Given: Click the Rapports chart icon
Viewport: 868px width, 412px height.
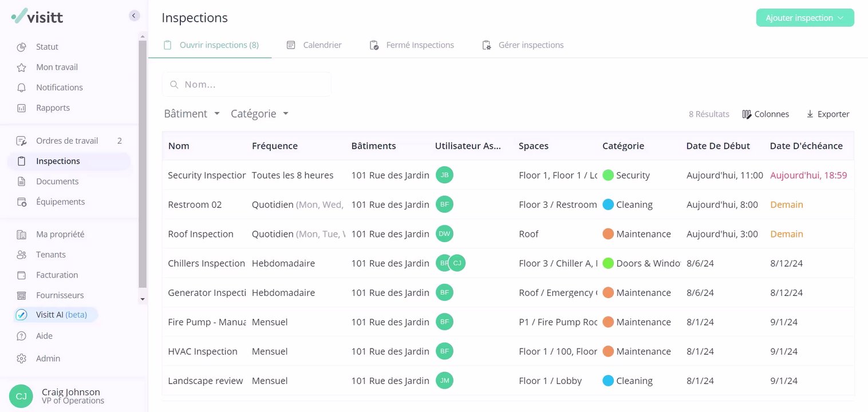Looking at the screenshot, I should tap(21, 108).
